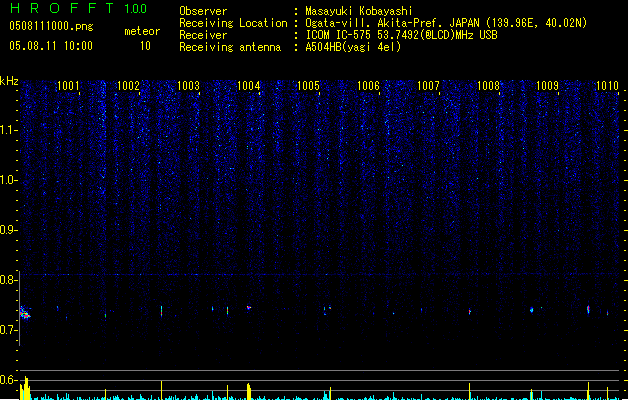The image size is (629, 400).
Task: Click the 'Receiving Location' field label
Action: pos(233,23)
